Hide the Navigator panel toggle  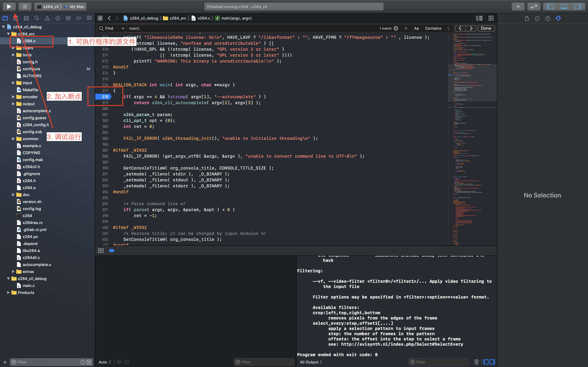(550, 7)
